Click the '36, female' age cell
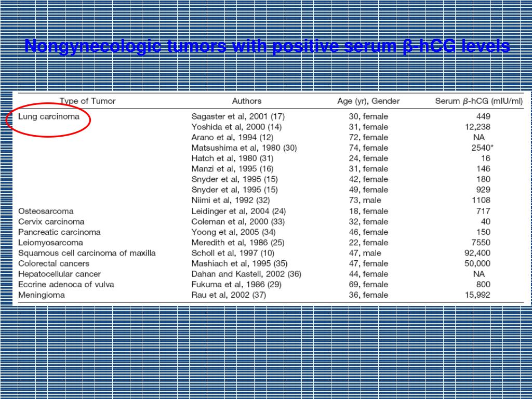Viewport: 532px width, 399px height. [x=368, y=295]
